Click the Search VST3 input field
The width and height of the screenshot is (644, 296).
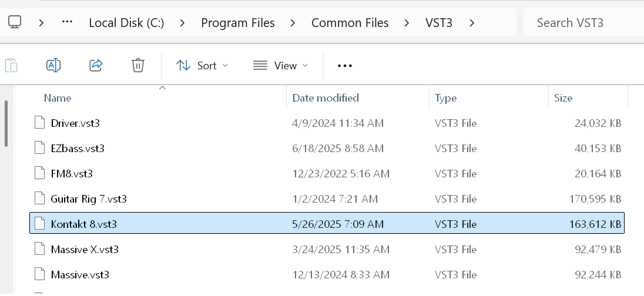pos(583,22)
